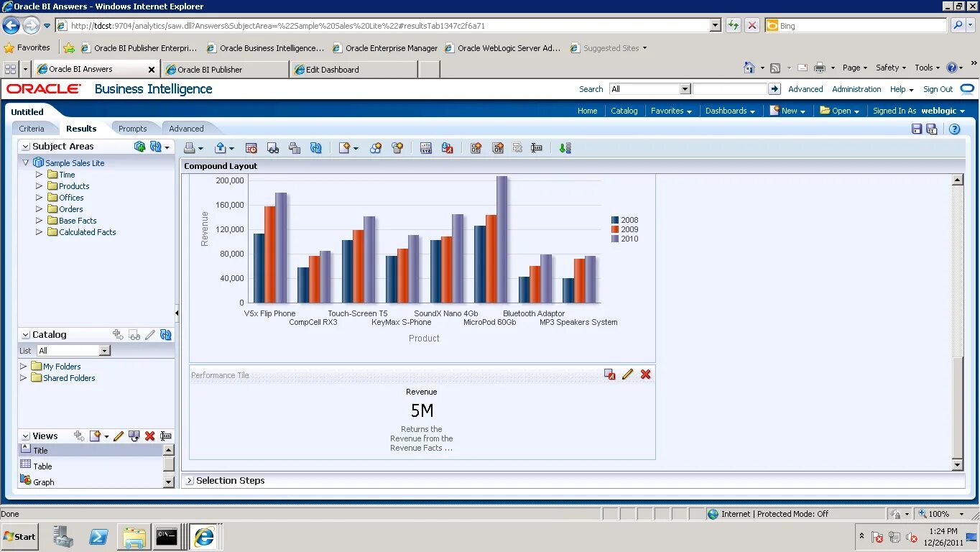
Task: Click the Refresh icon in results toolbar
Action: 315,148
